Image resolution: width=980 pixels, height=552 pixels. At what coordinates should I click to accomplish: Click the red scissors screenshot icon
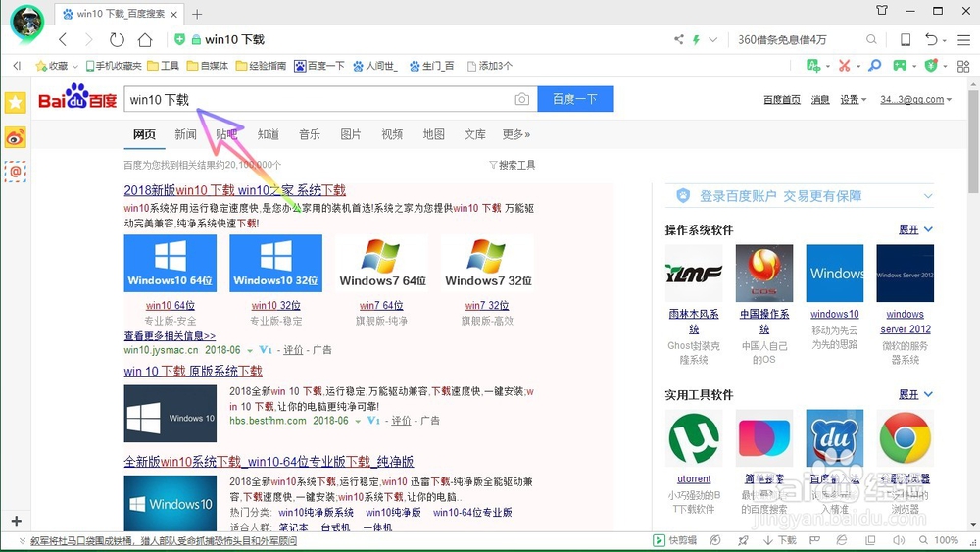845,65
